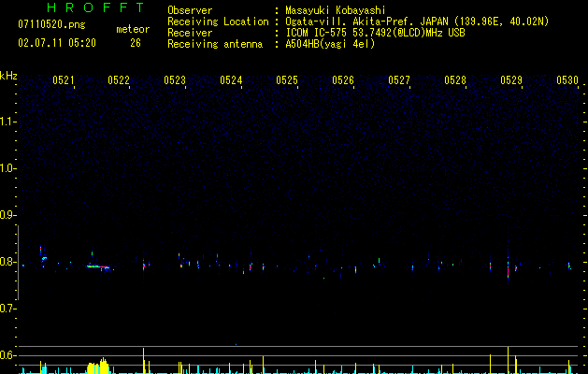Image resolution: width=588 pixels, height=374 pixels.
Task: Click the Receiver label
Action: (x=190, y=33)
